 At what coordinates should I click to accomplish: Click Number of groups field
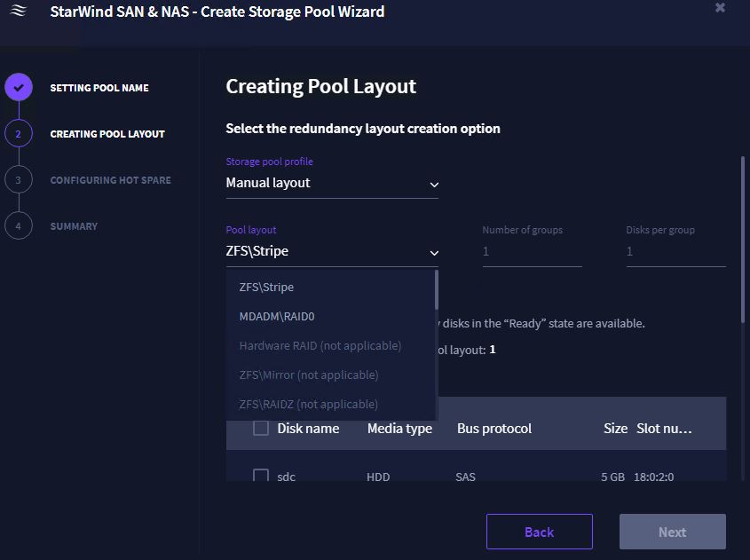tap(532, 251)
